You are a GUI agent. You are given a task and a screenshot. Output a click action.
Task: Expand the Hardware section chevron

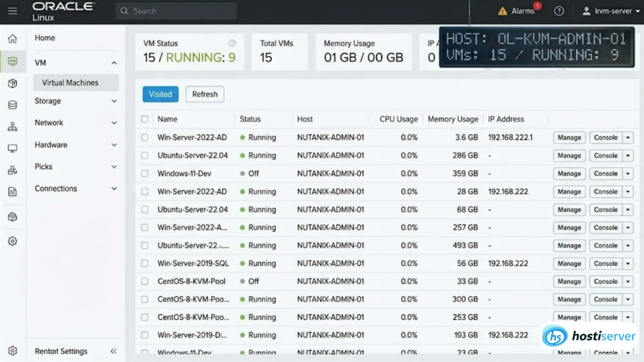coord(114,145)
